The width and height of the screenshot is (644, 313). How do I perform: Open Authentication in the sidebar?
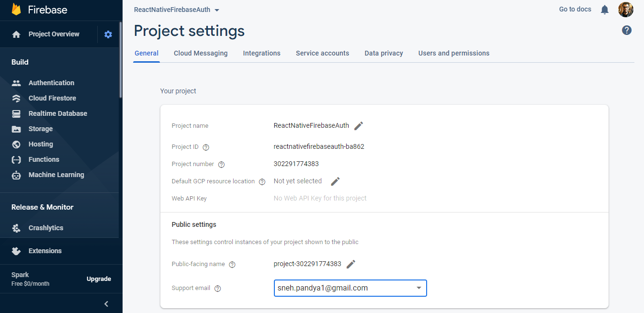tap(51, 83)
